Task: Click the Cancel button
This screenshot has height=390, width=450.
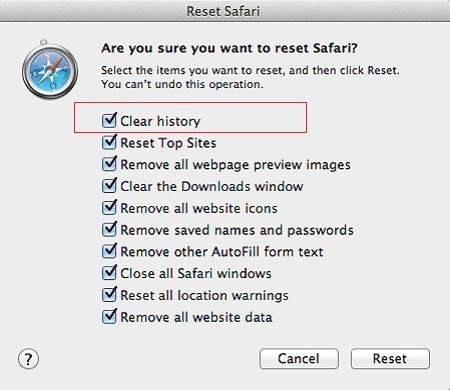Action: pyautogui.click(x=299, y=359)
